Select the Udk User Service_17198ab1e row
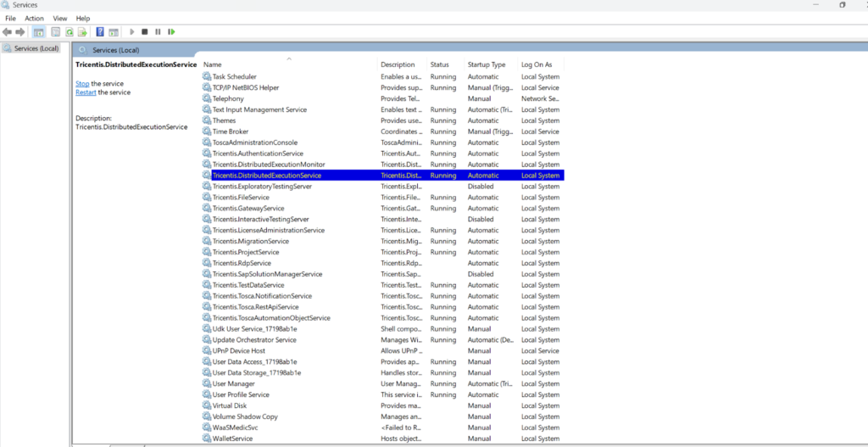The image size is (868, 447). (x=382, y=328)
